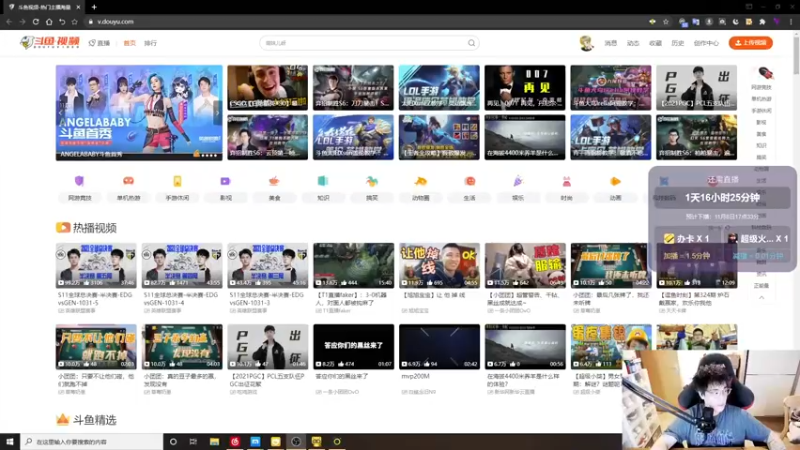The height and width of the screenshot is (450, 800).
Task: Open 历史 history in the header
Action: point(678,43)
